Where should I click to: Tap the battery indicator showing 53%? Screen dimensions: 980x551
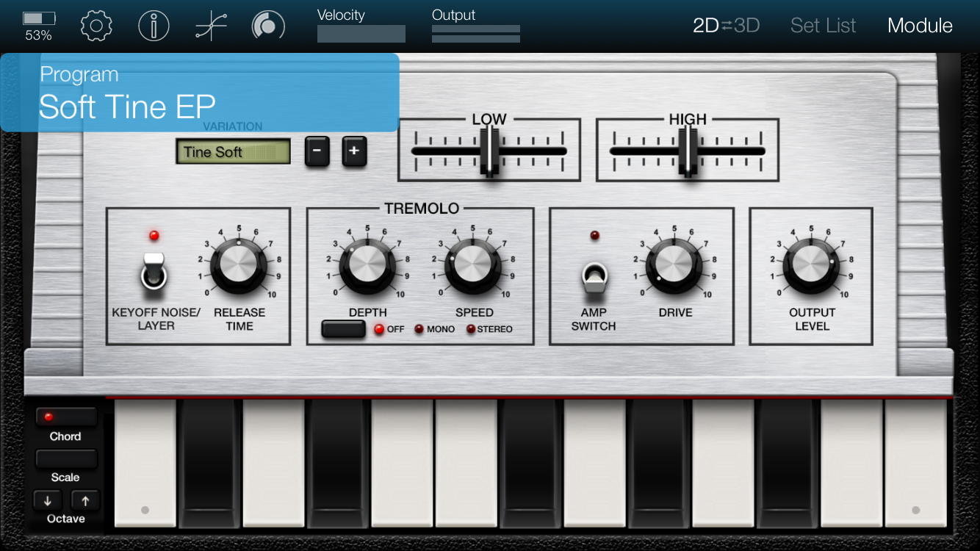pyautogui.click(x=38, y=26)
